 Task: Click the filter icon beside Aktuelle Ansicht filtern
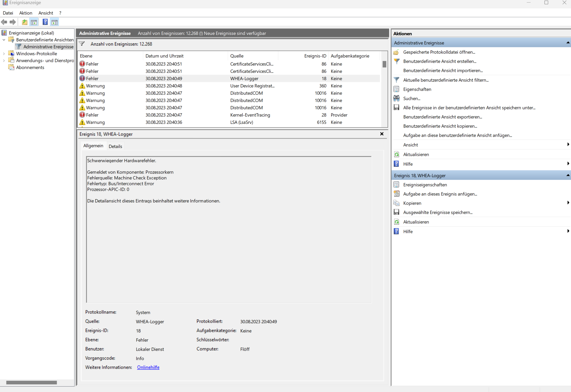396,80
